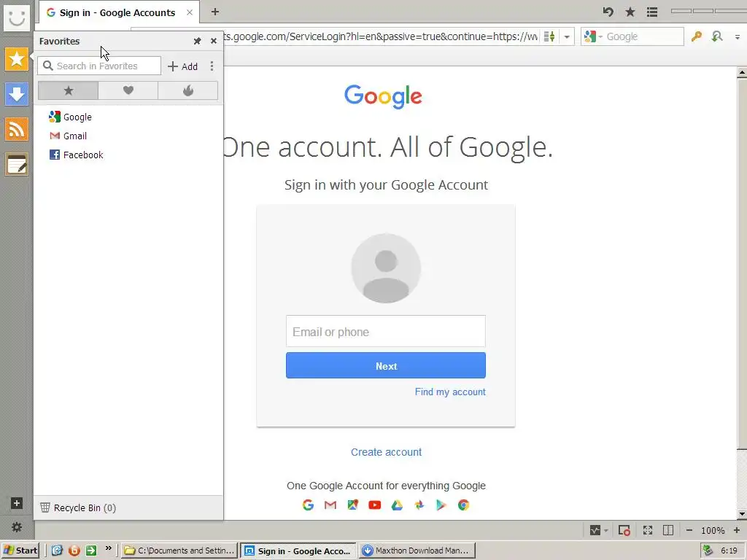Image resolution: width=747 pixels, height=560 pixels.
Task: Open the Downloads sidebar icon
Action: pos(17,94)
